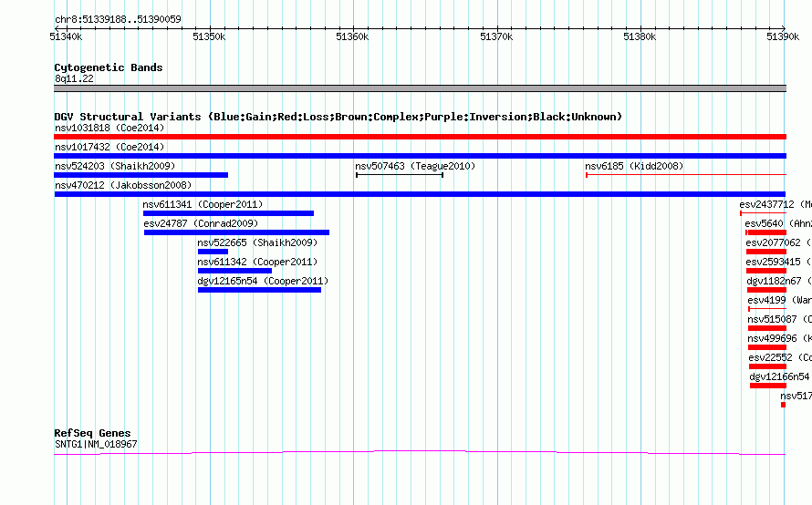Click the nsv1017432 (Coe2014) blue gain bar

pyautogui.click(x=420, y=156)
